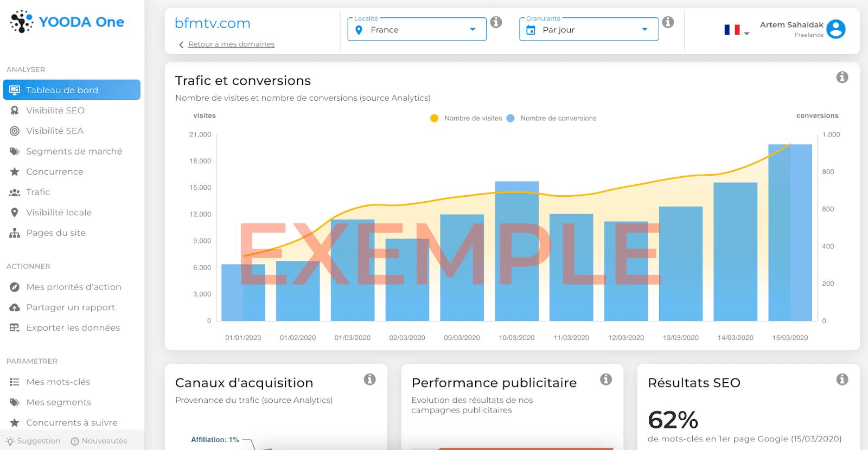Click the Concurrents à suivre star icon
Image resolution: width=868 pixels, height=450 pixels.
(15, 423)
